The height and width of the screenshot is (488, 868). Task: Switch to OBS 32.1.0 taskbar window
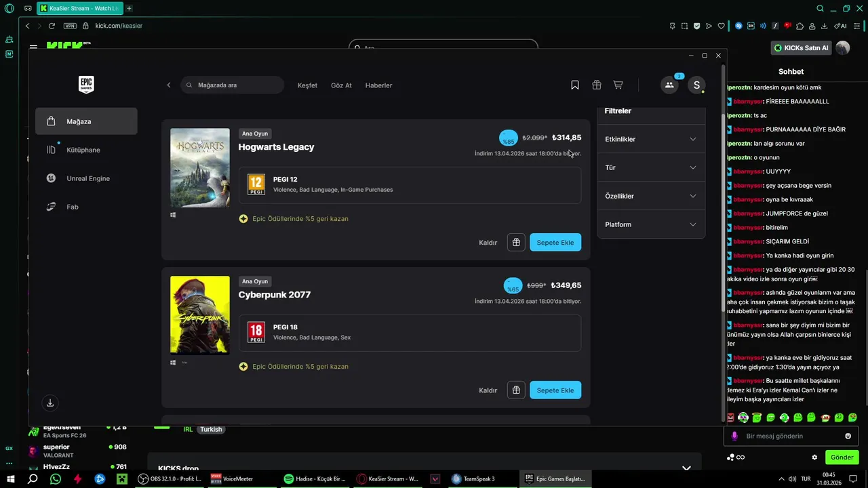point(170,479)
